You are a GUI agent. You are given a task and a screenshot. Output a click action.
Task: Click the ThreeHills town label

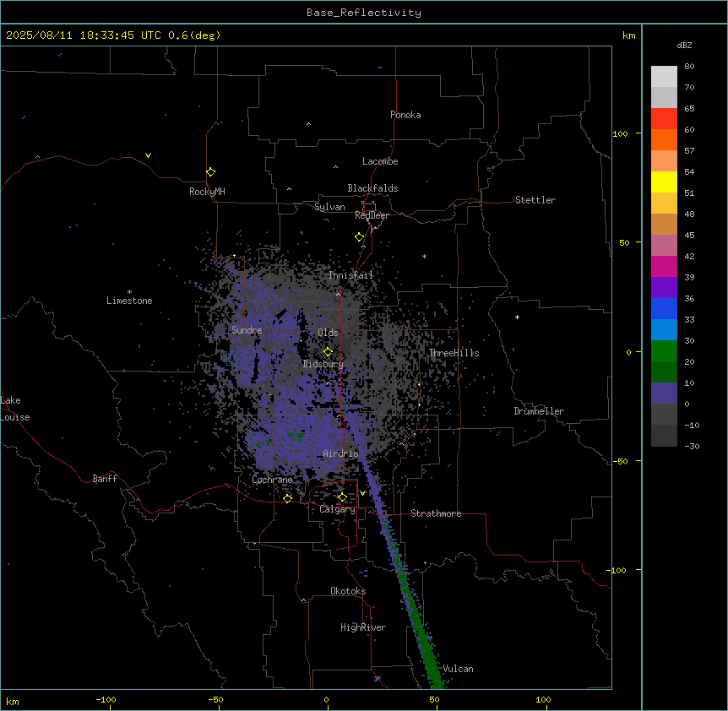(x=454, y=353)
